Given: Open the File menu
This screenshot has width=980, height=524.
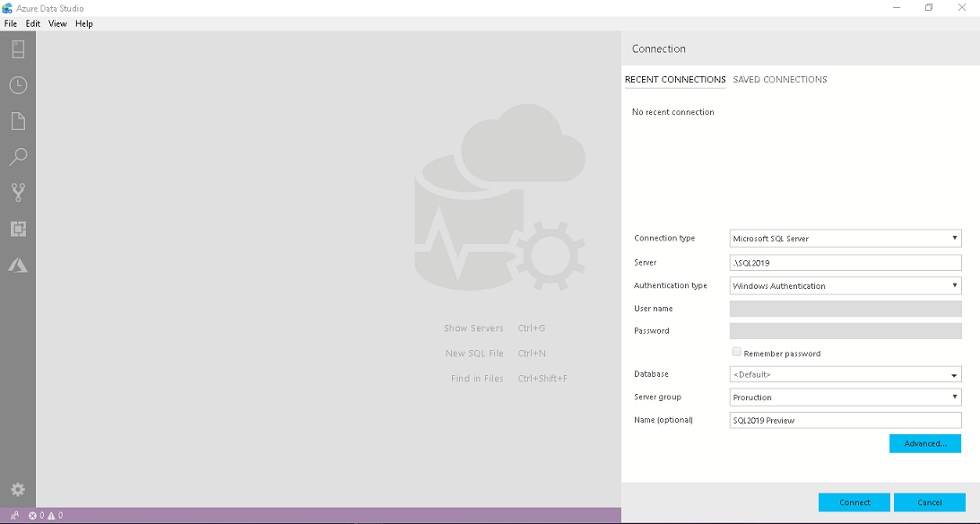Looking at the screenshot, I should 11,23.
